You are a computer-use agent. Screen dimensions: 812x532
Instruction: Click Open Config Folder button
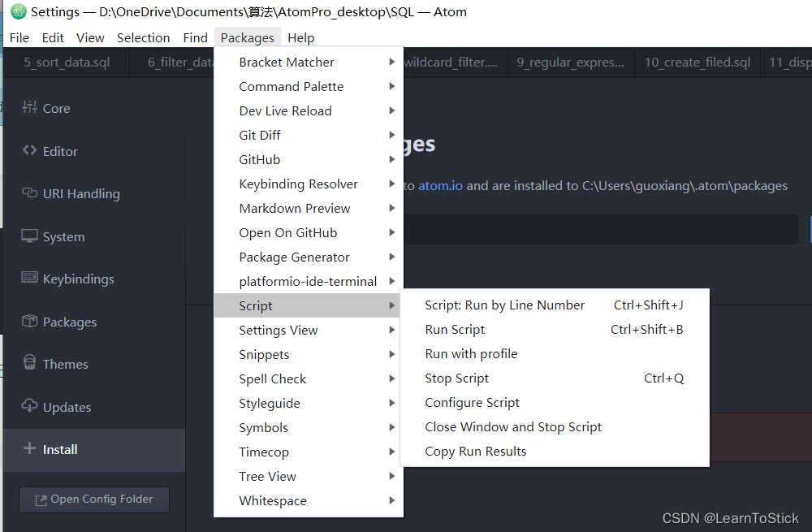(94, 500)
